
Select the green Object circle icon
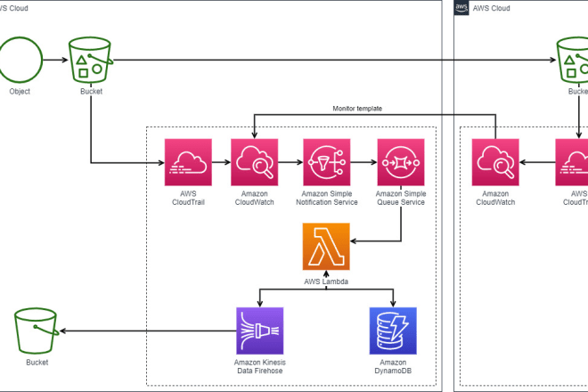point(20,60)
